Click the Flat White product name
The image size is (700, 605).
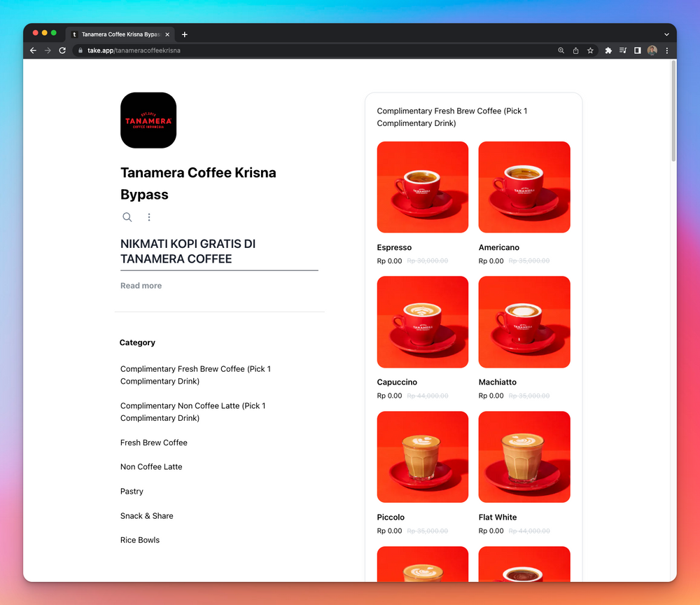[498, 517]
